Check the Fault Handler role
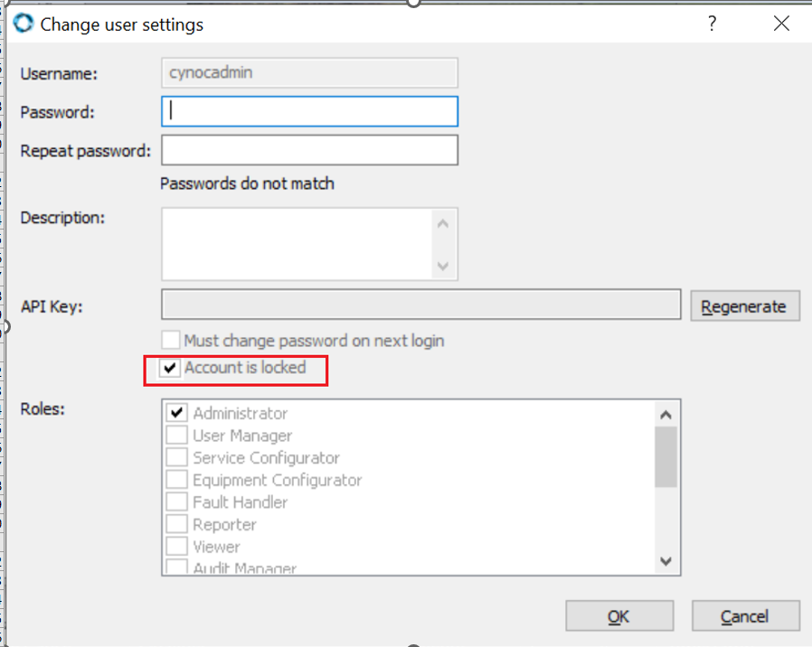The height and width of the screenshot is (647, 812). pyautogui.click(x=176, y=502)
